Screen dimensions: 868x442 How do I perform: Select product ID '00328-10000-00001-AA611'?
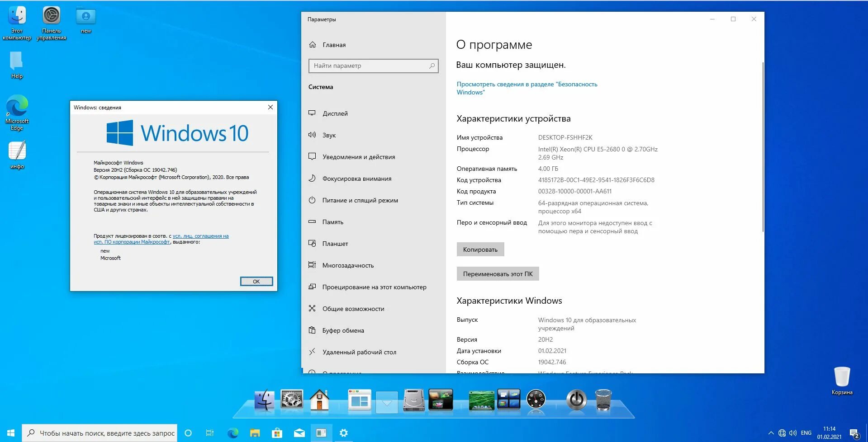click(574, 191)
